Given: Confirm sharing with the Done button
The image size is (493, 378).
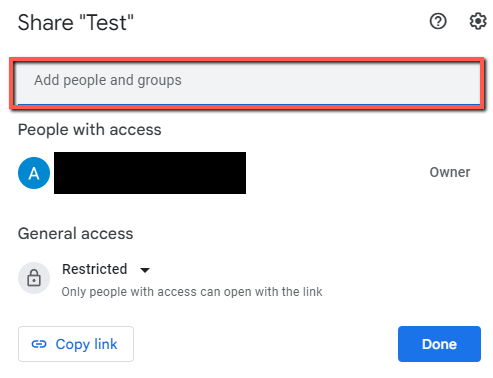Looking at the screenshot, I should 439,344.
